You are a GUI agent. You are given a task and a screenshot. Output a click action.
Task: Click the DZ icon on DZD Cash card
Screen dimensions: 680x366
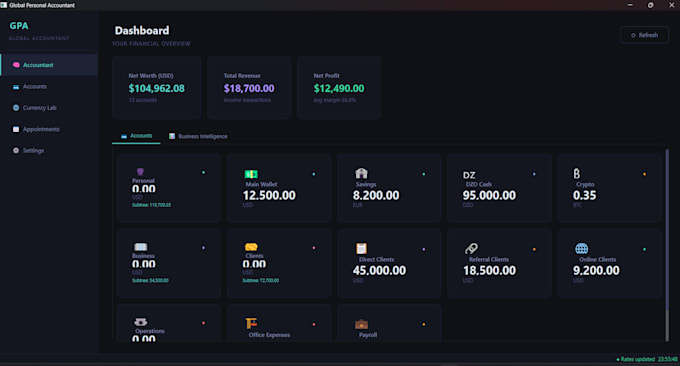click(x=469, y=175)
